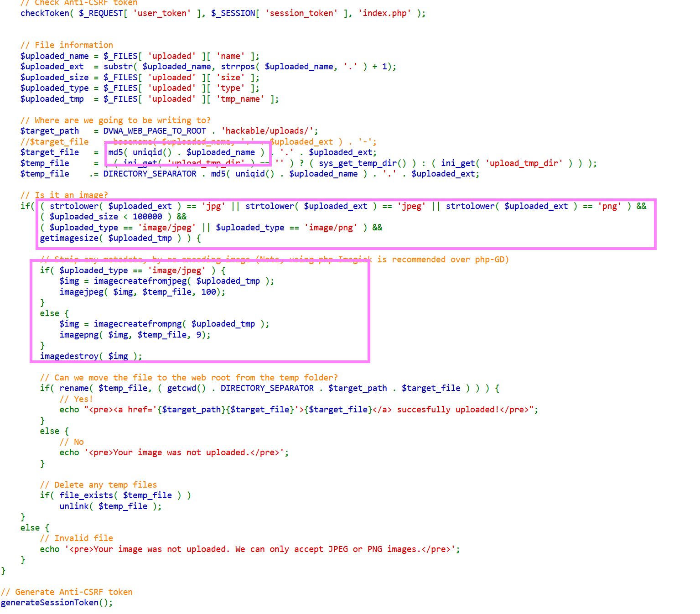
Task: Click the $temp_file .= DIRECTORY_SEPARATOR line
Action: pyautogui.click(x=250, y=174)
